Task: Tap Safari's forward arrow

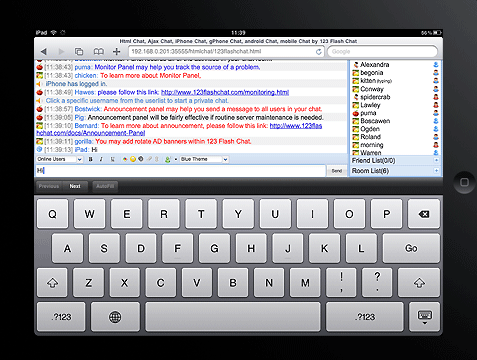Action: pos(61,52)
